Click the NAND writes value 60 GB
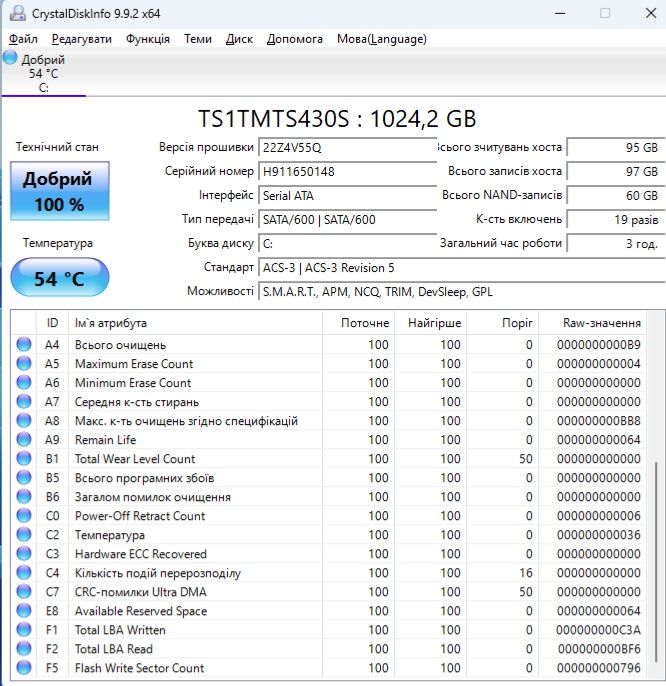Screen dimensions: 666x686 click(x=616, y=196)
